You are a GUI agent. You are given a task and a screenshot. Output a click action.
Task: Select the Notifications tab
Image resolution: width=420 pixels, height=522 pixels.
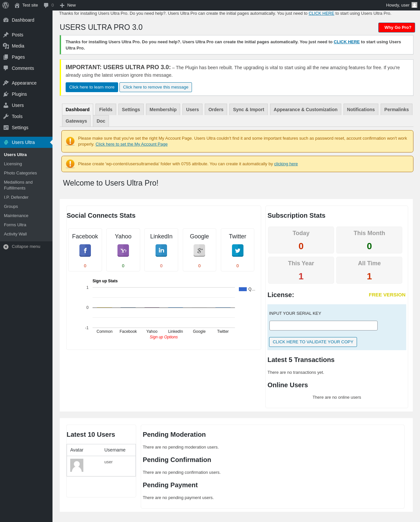[x=361, y=110]
